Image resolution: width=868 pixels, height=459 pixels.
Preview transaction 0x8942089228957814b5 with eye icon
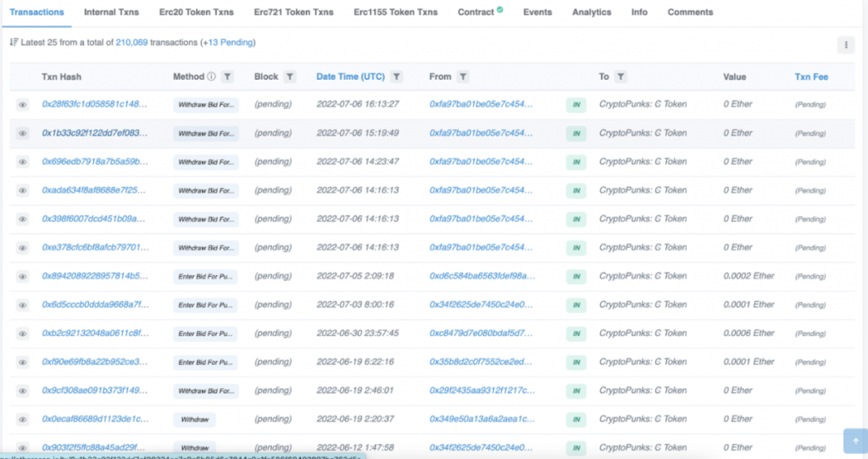[x=23, y=276]
